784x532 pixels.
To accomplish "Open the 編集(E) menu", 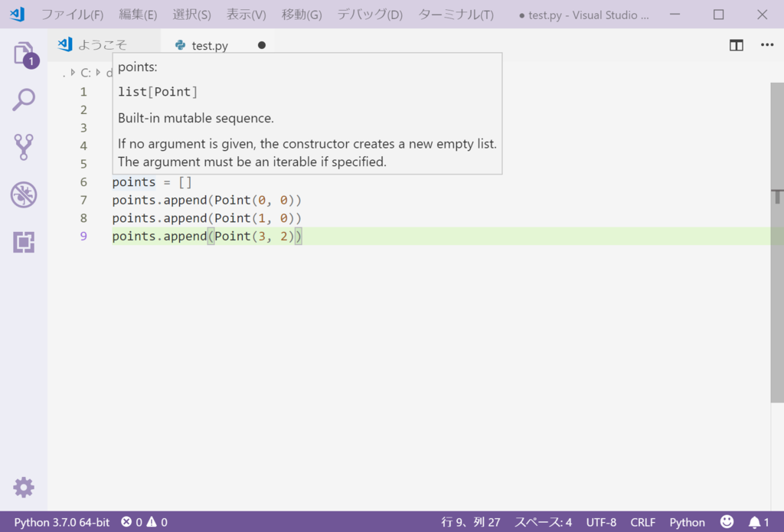I will pyautogui.click(x=138, y=15).
